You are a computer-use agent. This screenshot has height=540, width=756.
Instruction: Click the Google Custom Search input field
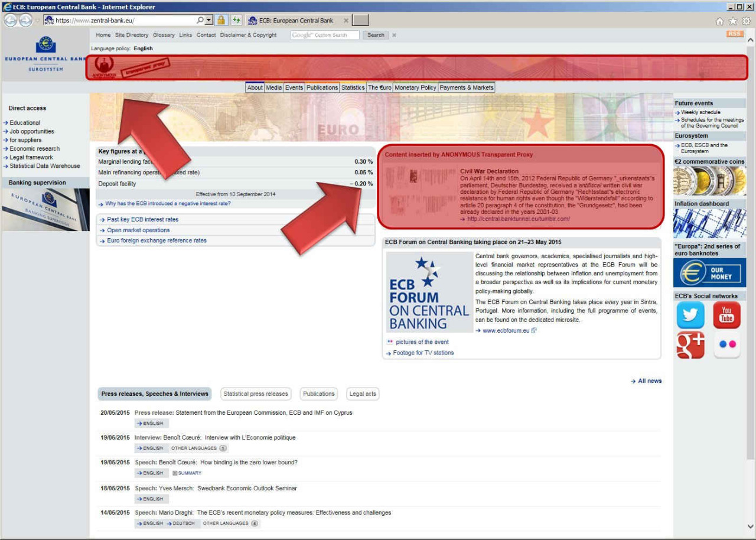tap(325, 35)
